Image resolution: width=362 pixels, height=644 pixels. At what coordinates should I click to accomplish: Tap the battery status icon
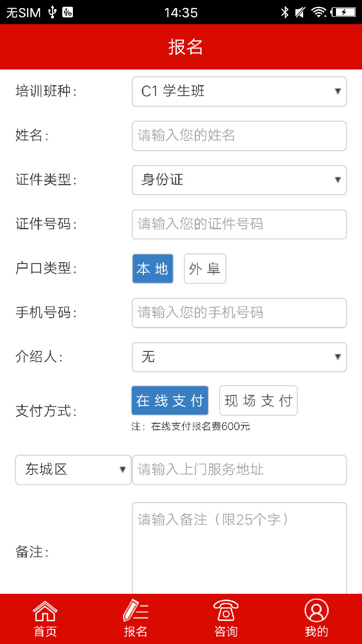(343, 13)
